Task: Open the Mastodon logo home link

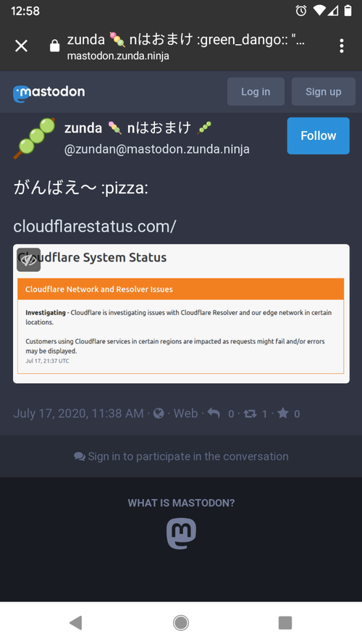Action: click(x=49, y=93)
